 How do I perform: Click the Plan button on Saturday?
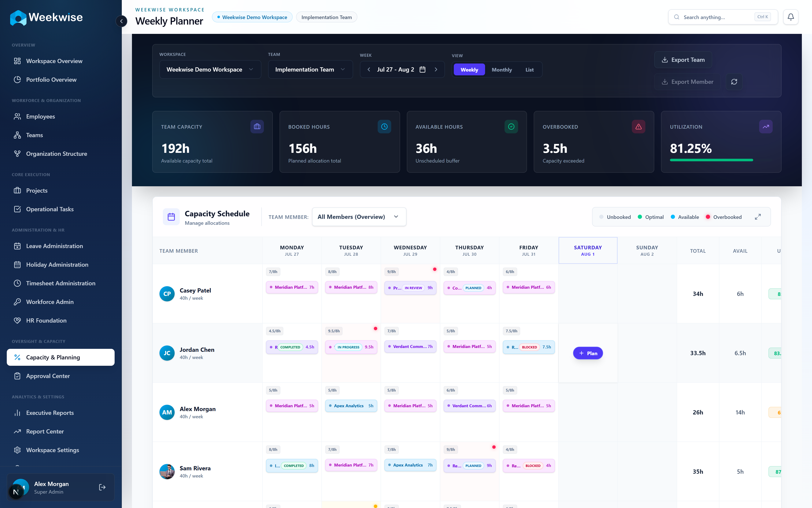[x=587, y=353]
